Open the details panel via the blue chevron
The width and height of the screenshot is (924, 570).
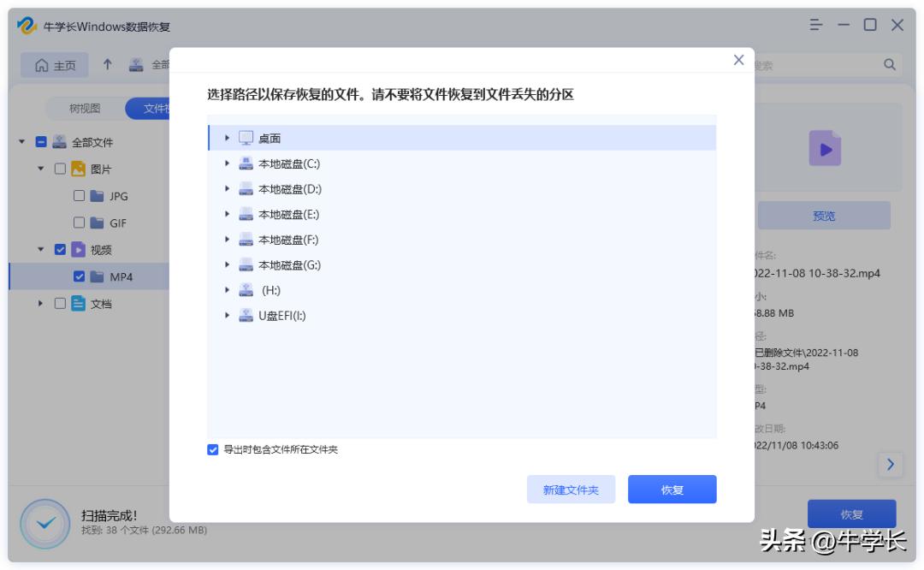pyautogui.click(x=891, y=464)
